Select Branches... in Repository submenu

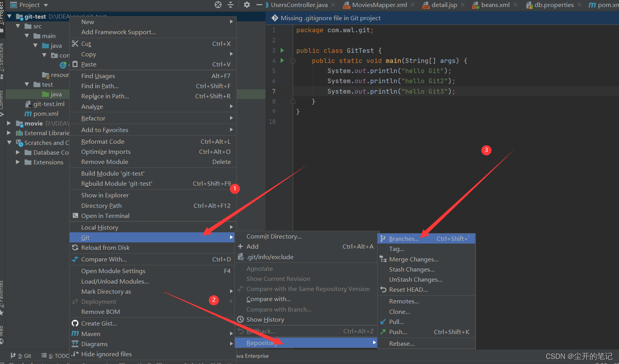pos(426,239)
